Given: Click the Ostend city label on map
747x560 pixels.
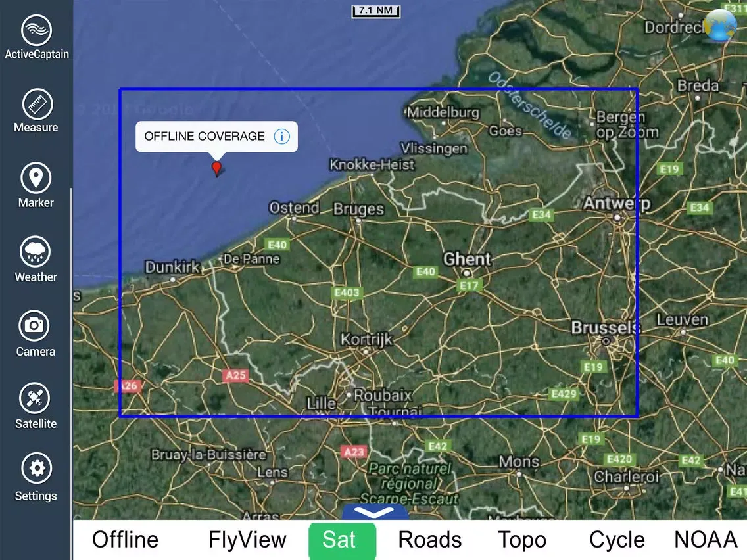Looking at the screenshot, I should point(294,208).
